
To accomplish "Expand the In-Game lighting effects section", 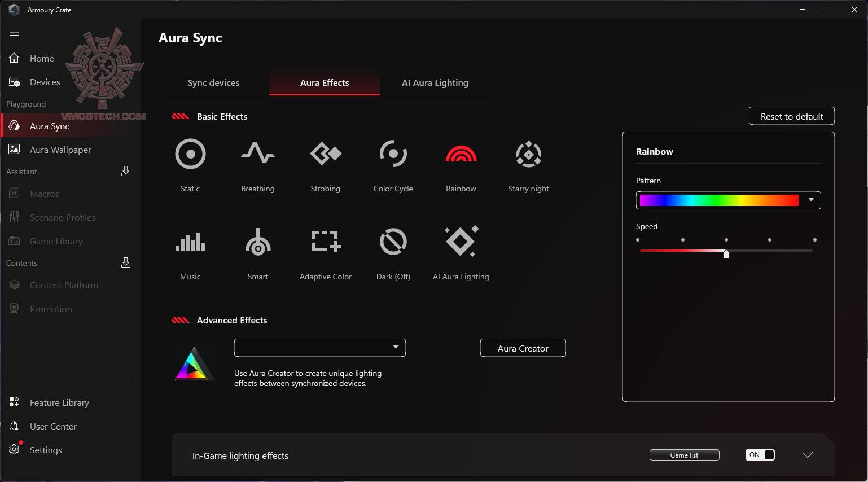I will [808, 455].
